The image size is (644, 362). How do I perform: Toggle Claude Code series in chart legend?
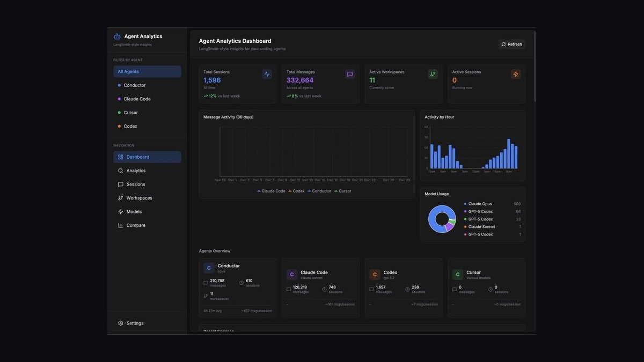tap(271, 191)
